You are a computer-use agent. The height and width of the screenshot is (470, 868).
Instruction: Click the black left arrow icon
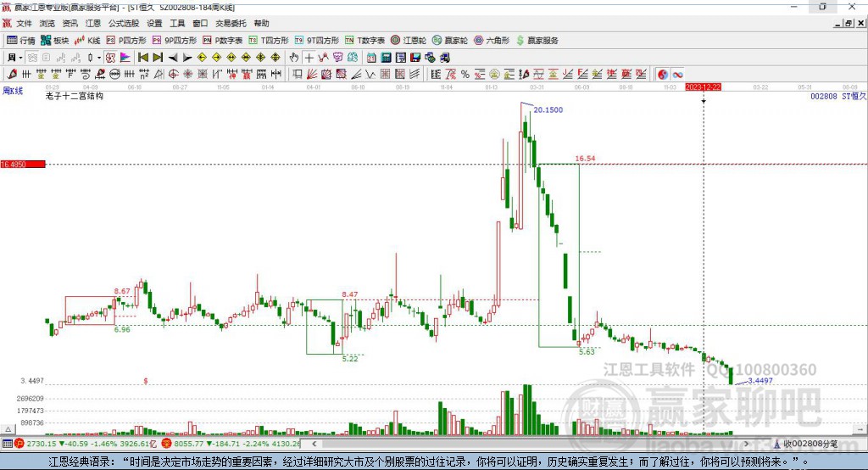(x=173, y=58)
